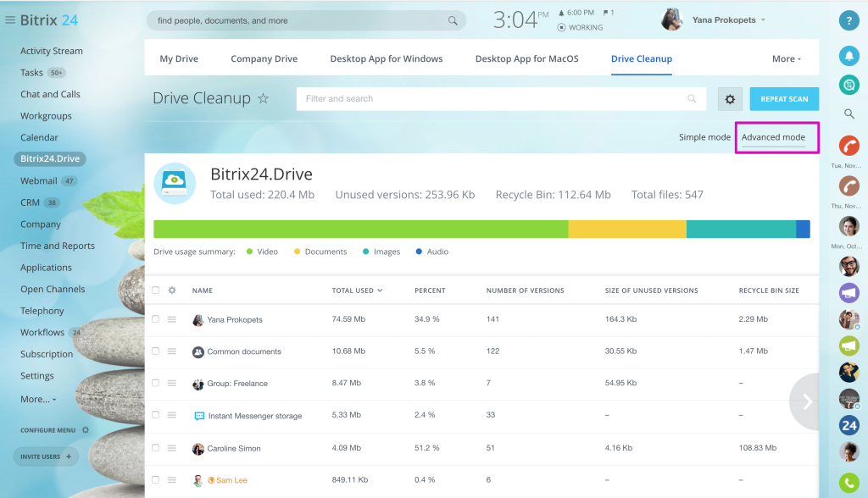Viewport: 868px width, 498px height.
Task: Click the Repeat Scan button
Action: (784, 99)
